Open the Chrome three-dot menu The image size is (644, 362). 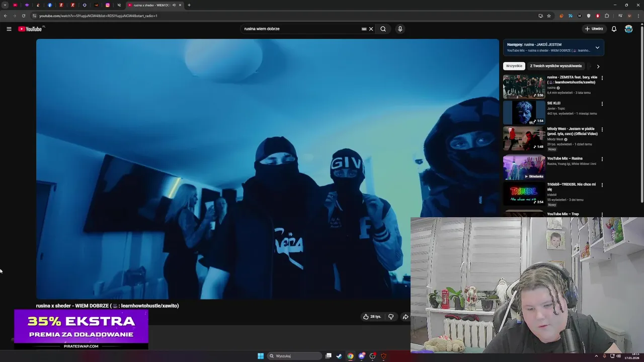click(638, 16)
